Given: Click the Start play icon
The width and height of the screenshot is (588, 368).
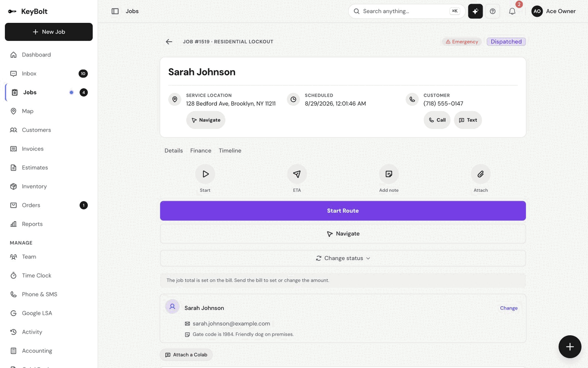Looking at the screenshot, I should click(x=205, y=174).
